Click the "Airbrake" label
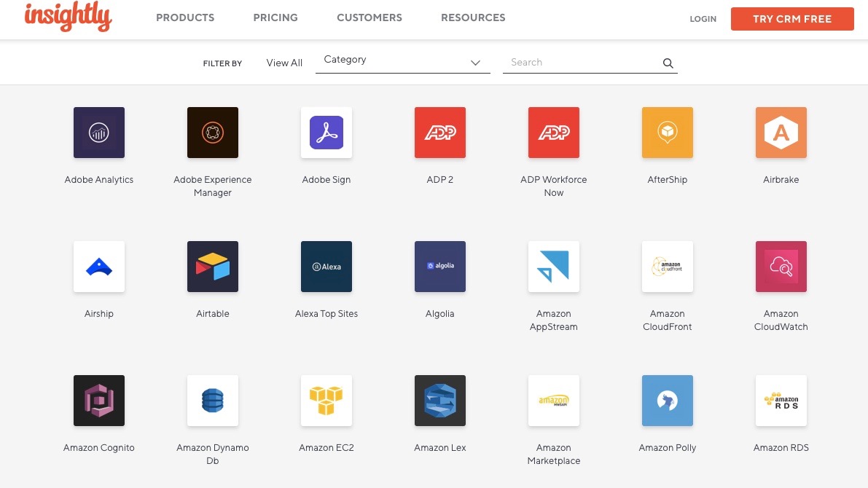868x488 pixels. point(781,180)
